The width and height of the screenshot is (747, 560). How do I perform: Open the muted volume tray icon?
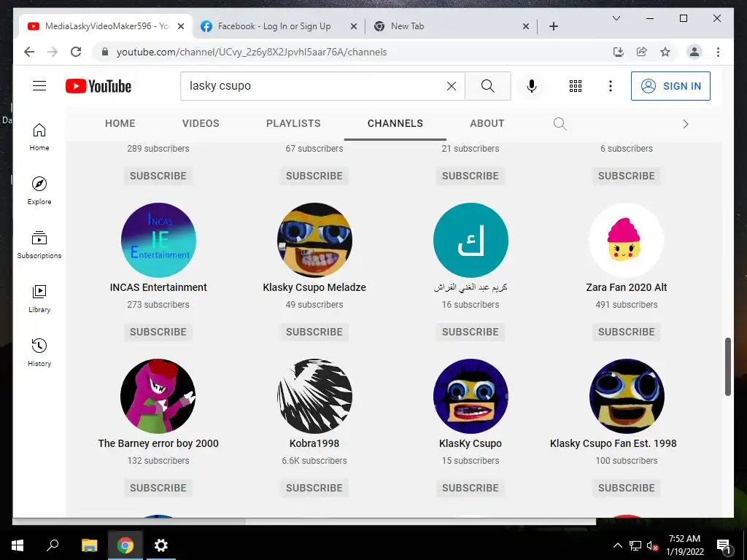point(653,545)
